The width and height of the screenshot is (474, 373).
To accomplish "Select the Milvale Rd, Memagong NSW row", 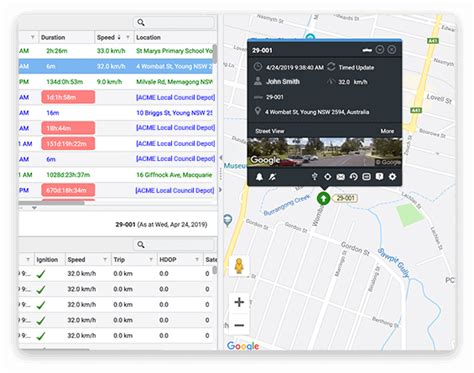I will [116, 82].
